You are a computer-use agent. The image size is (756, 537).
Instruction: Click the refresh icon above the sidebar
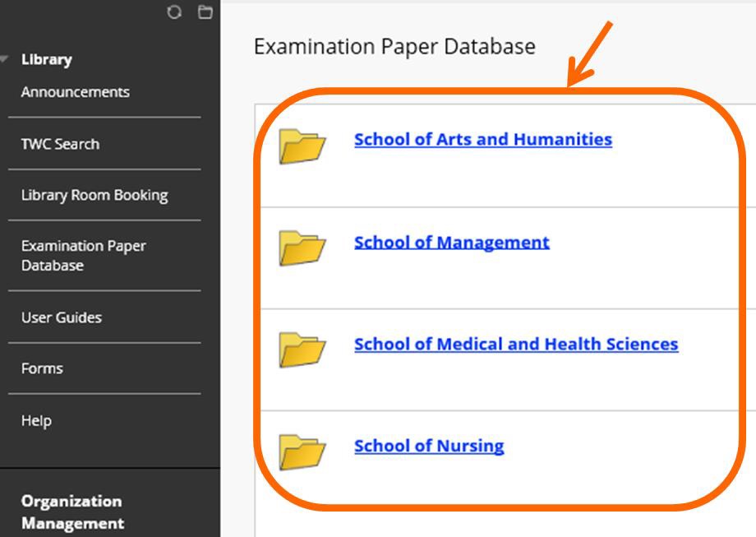tap(174, 12)
